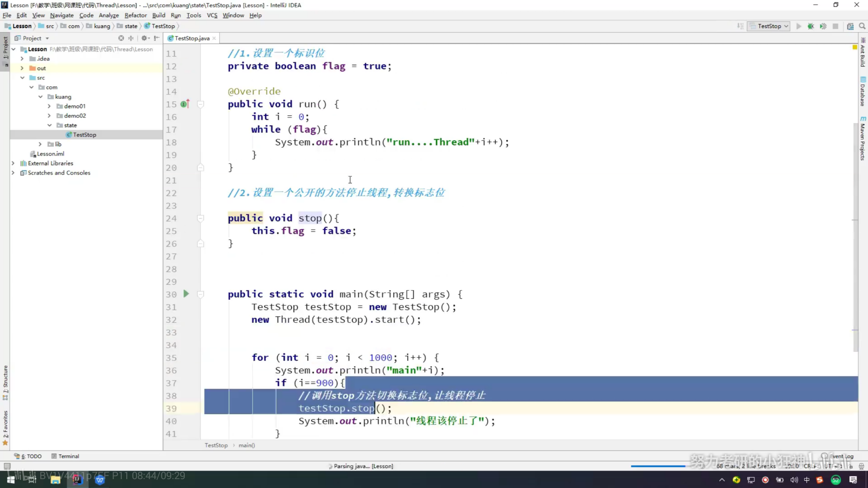Image resolution: width=868 pixels, height=488 pixels.
Task: Open the Refactor menu
Action: (x=135, y=15)
